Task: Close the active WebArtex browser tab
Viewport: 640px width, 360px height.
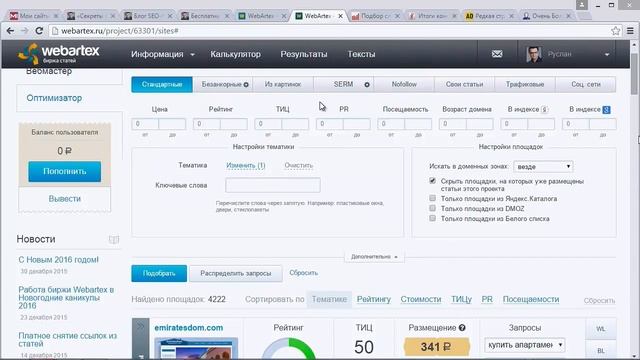Action: coord(340,16)
